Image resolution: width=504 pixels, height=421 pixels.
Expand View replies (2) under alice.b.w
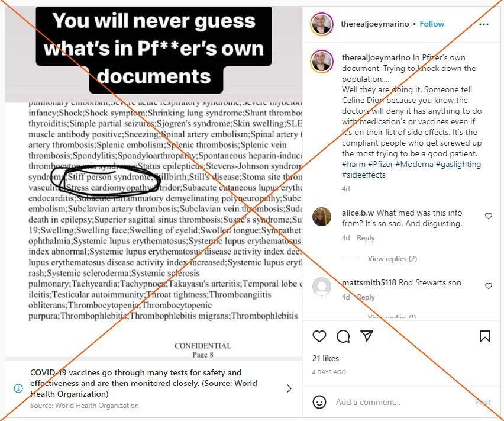392,259
